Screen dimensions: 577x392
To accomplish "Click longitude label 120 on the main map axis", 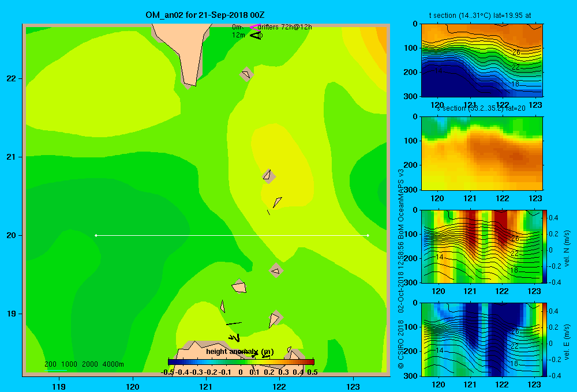I will click(x=133, y=386).
